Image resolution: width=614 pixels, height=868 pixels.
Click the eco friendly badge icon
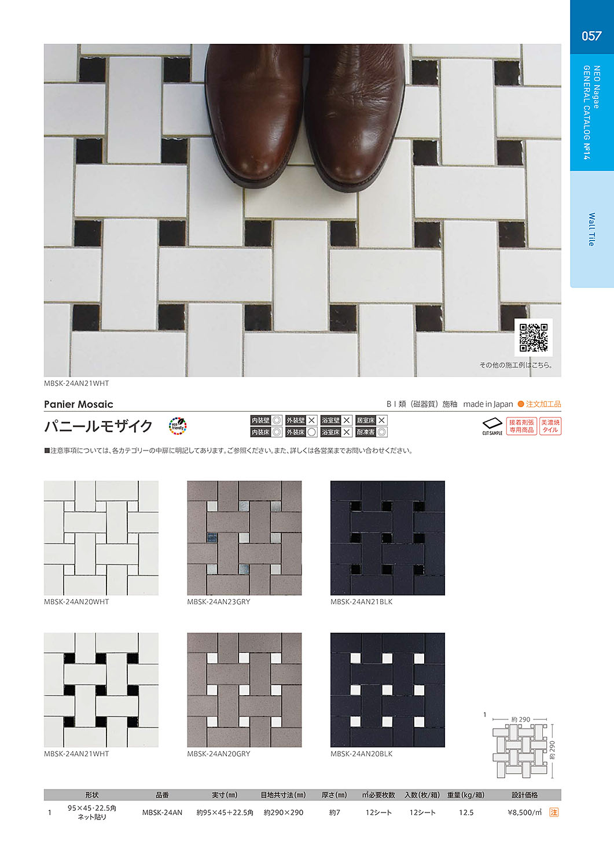(177, 426)
